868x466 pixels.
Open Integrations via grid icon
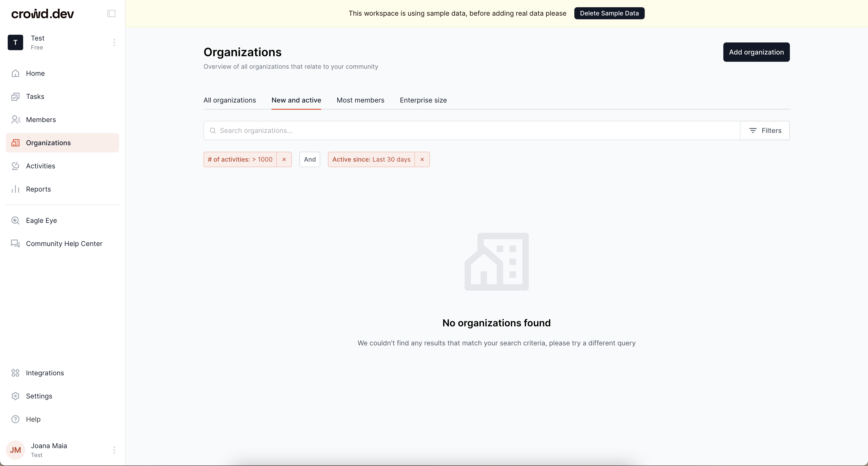[15, 373]
